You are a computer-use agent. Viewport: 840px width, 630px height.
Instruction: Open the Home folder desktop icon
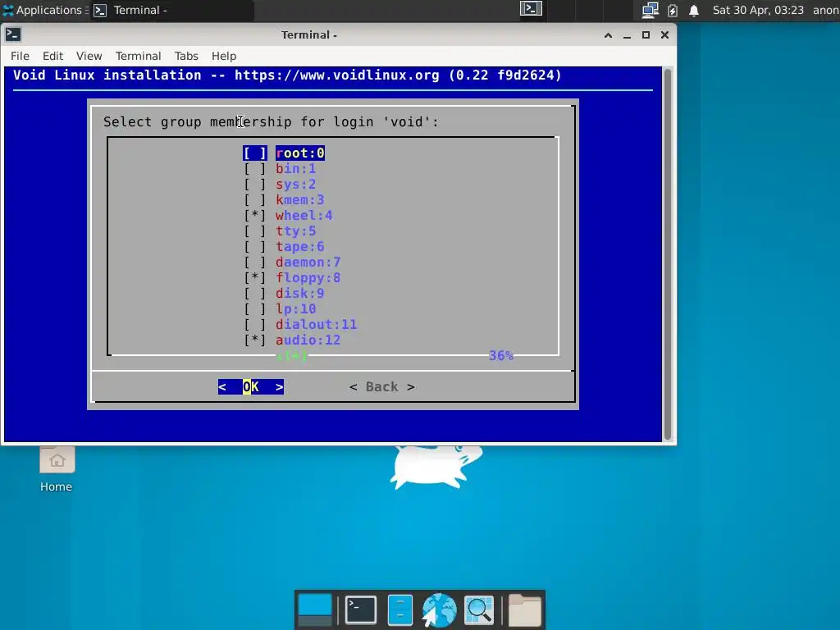point(57,470)
